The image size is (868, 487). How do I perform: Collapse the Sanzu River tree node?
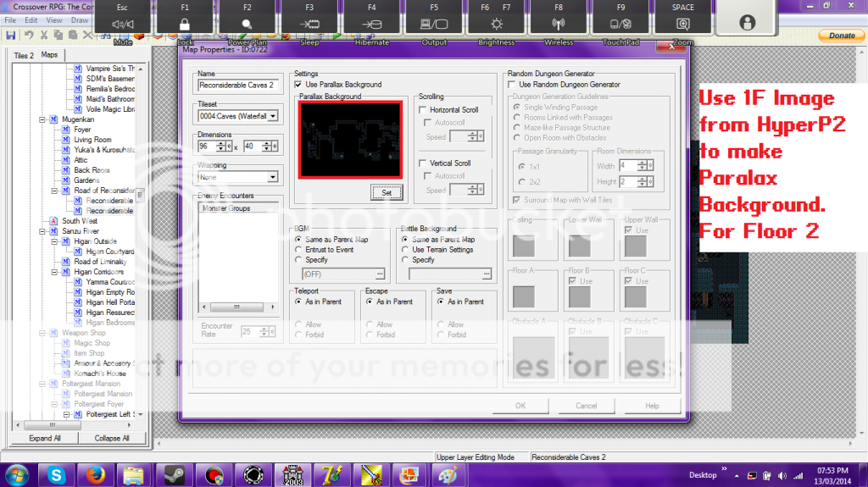click(x=42, y=231)
